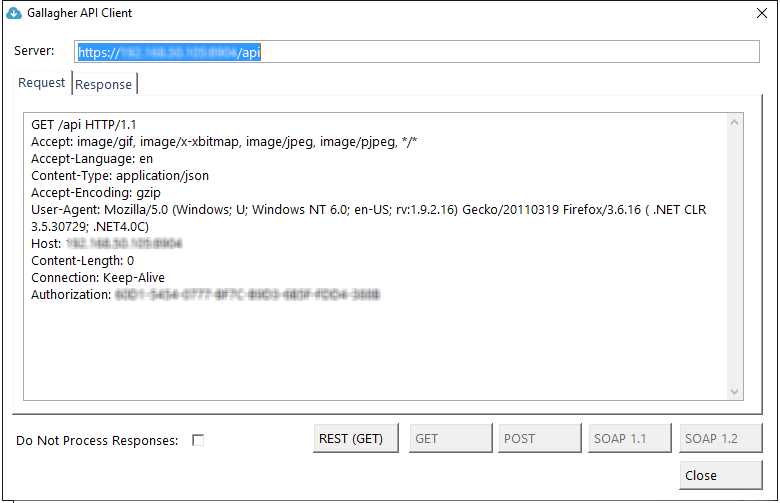Switch to the Request tab

[x=41, y=83]
